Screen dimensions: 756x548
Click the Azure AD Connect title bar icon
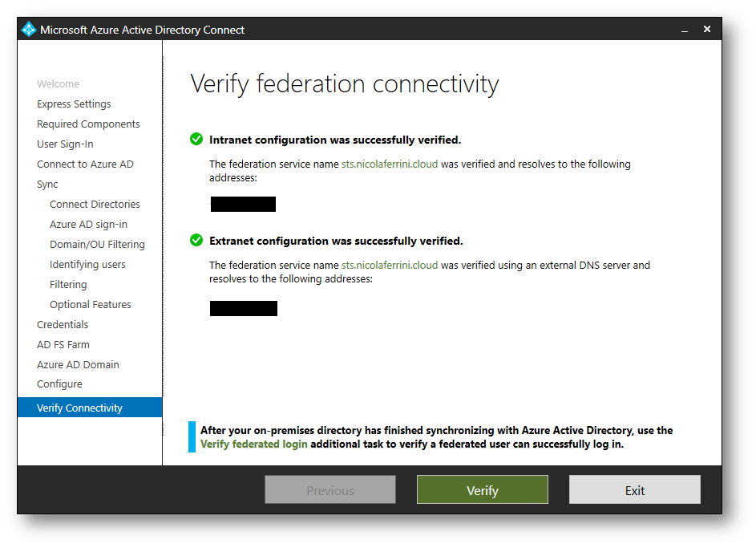tap(29, 30)
